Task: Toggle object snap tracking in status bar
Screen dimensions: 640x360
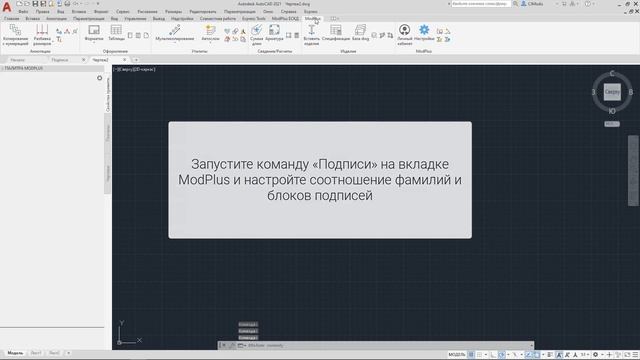Action: click(529, 355)
